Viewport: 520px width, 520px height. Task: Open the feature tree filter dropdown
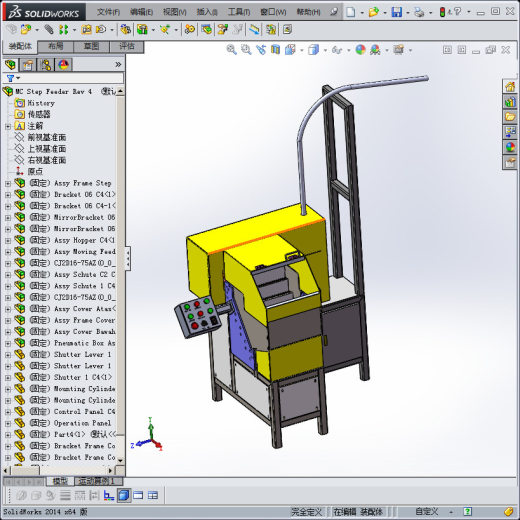tap(13, 78)
